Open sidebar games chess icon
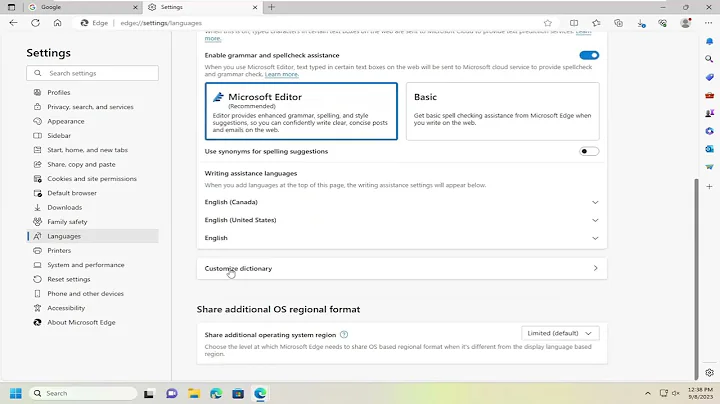The image size is (720, 404). [709, 113]
